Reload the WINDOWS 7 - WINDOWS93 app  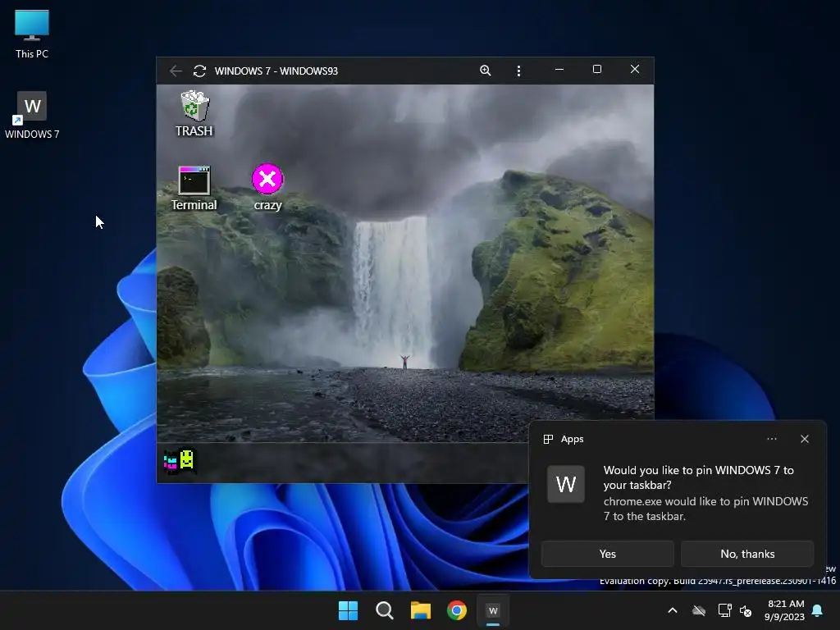(x=199, y=71)
